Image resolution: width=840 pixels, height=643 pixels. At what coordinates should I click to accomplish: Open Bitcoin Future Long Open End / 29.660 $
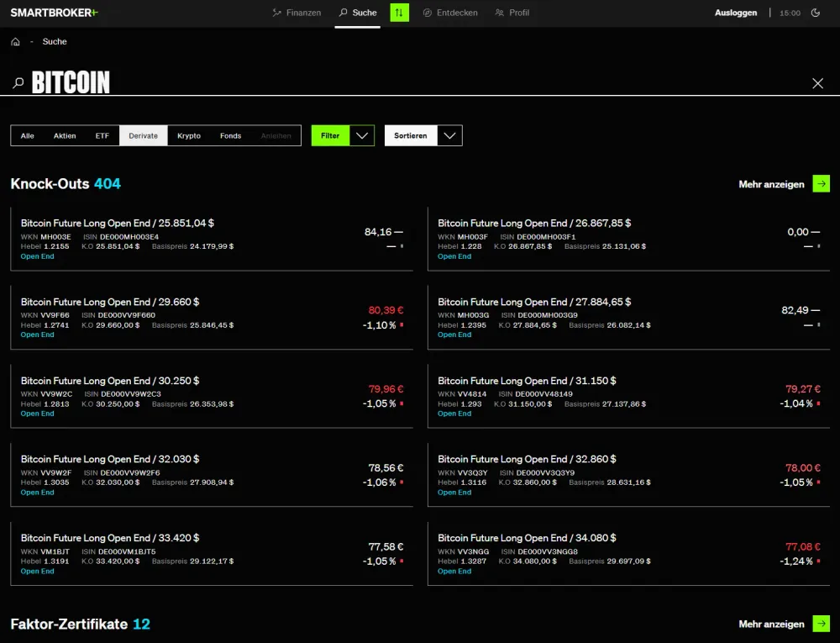pyautogui.click(x=212, y=317)
